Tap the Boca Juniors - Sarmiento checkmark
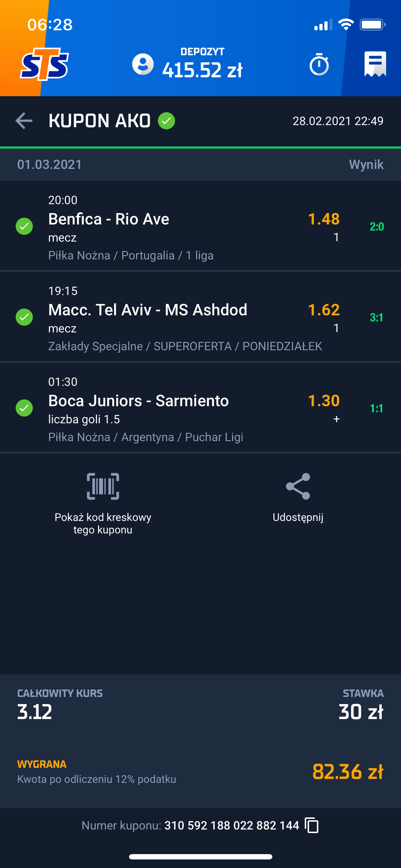The height and width of the screenshot is (868, 401). click(24, 408)
